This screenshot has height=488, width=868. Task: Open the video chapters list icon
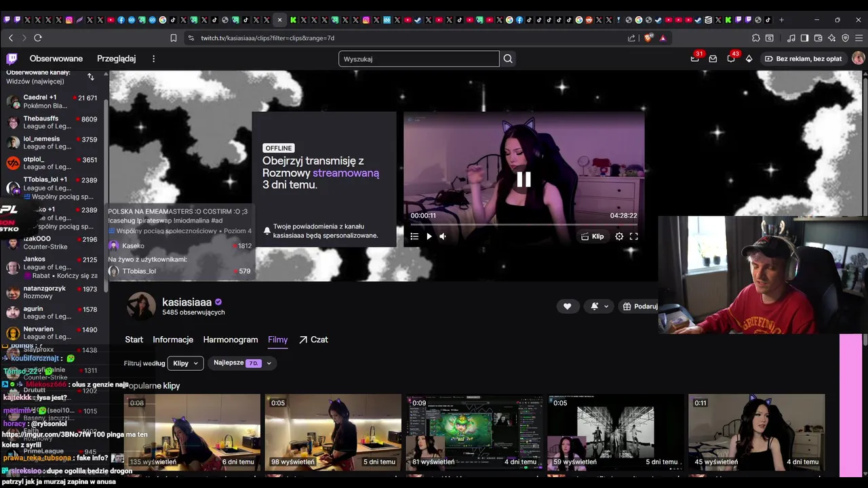click(414, 237)
